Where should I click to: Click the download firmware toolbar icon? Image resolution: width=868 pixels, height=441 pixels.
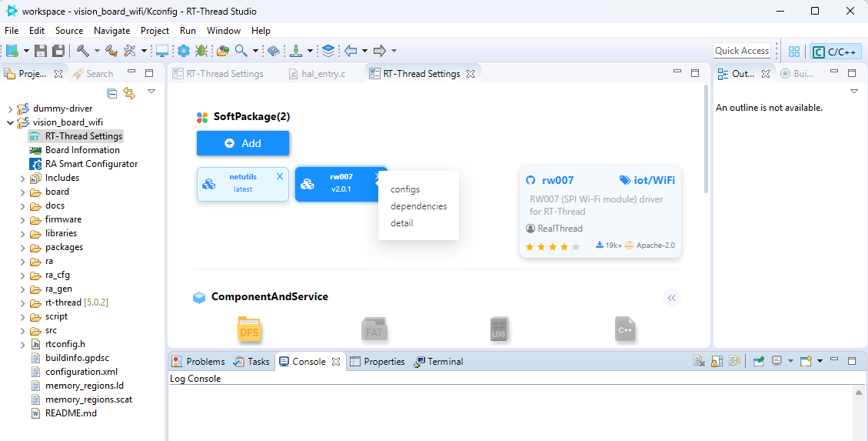(296, 51)
